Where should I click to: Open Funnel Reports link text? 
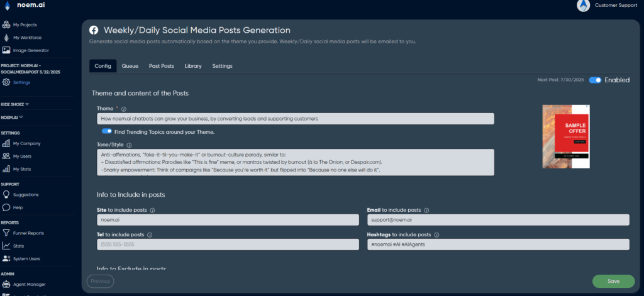[x=28, y=233]
